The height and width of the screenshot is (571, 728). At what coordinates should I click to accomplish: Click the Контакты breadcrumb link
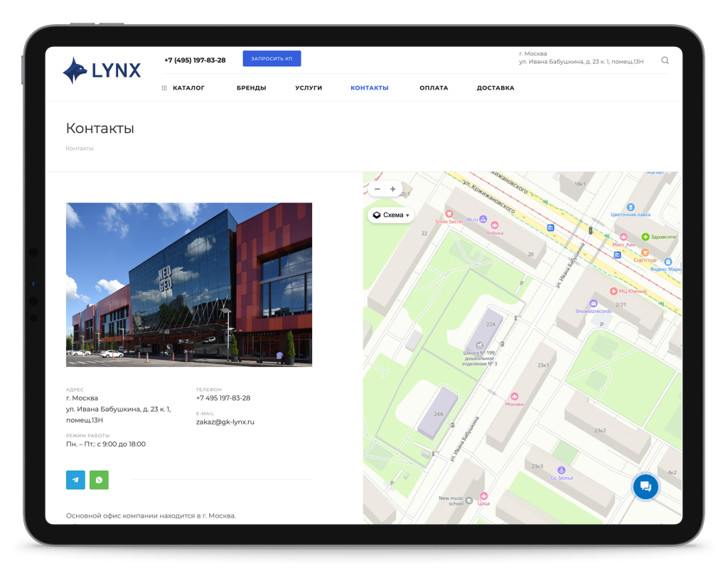tap(80, 149)
